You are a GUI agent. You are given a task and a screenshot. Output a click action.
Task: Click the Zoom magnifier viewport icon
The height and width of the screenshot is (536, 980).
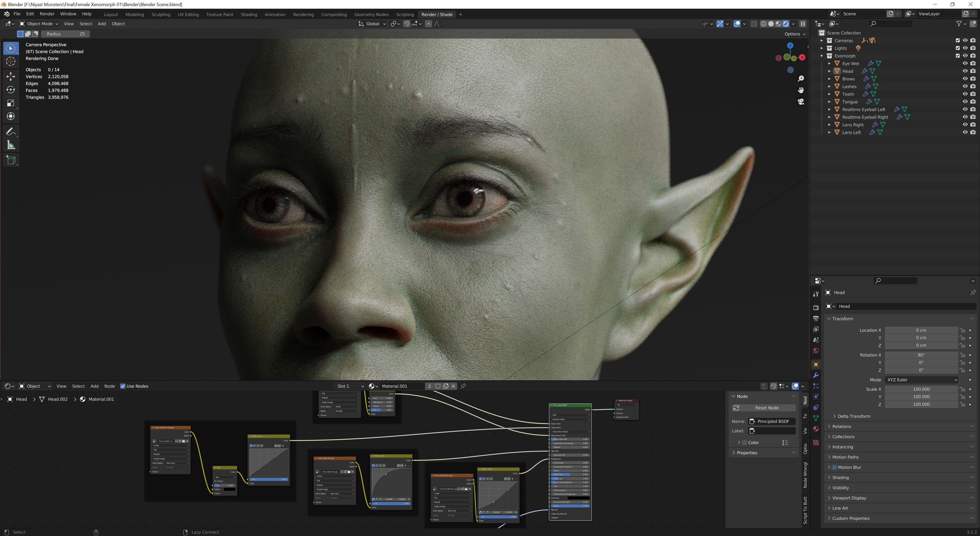800,78
